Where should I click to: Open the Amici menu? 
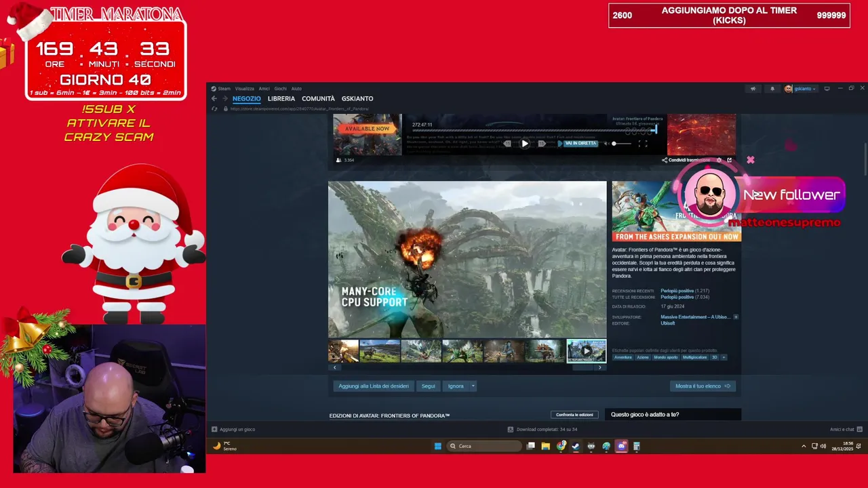click(264, 89)
